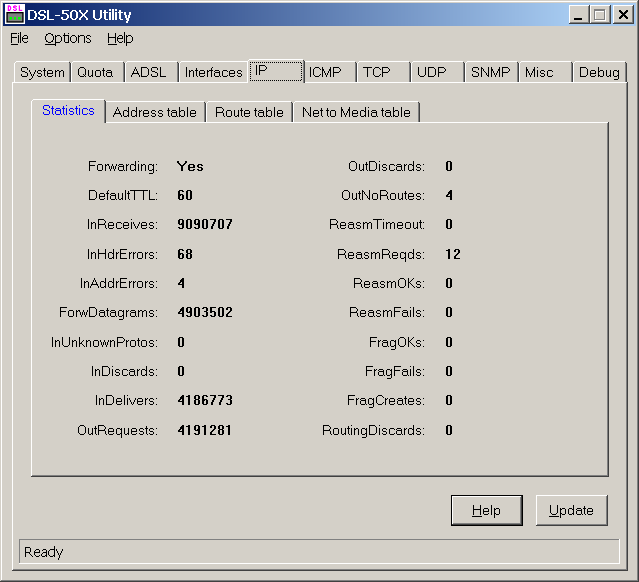The width and height of the screenshot is (639, 582).
Task: Open the Help menu
Action: 120,38
